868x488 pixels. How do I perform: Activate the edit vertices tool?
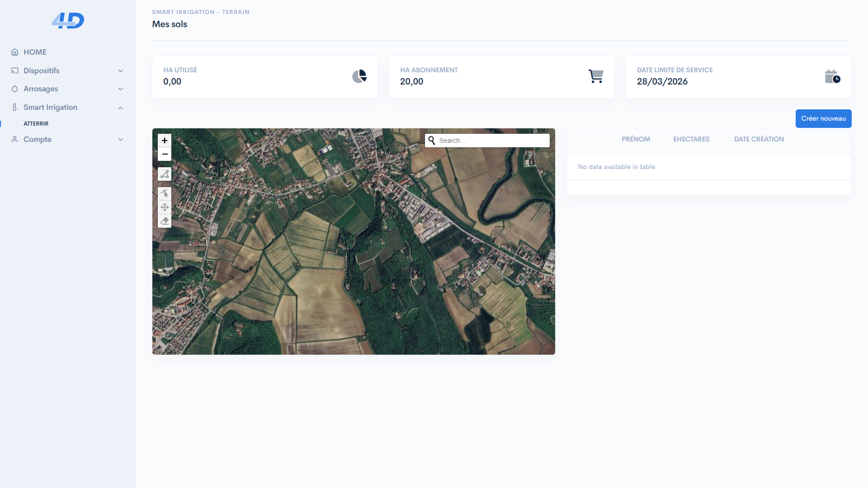(x=164, y=193)
